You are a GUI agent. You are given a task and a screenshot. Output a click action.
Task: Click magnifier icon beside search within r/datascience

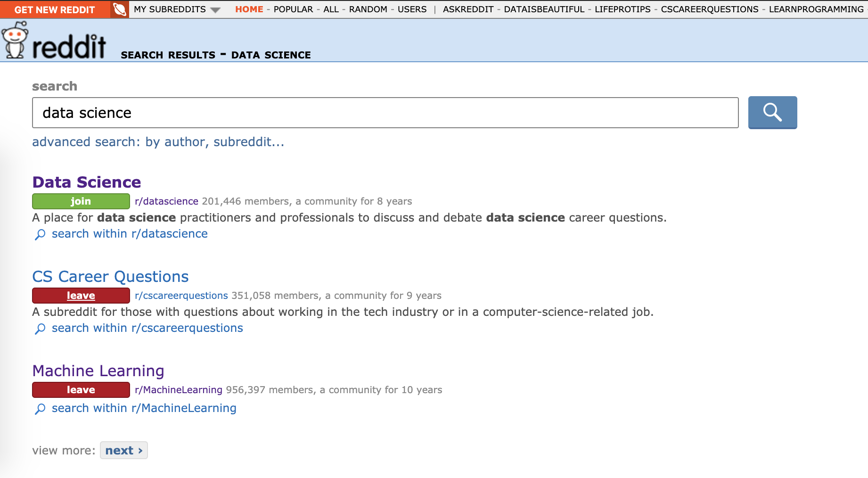[x=41, y=234]
